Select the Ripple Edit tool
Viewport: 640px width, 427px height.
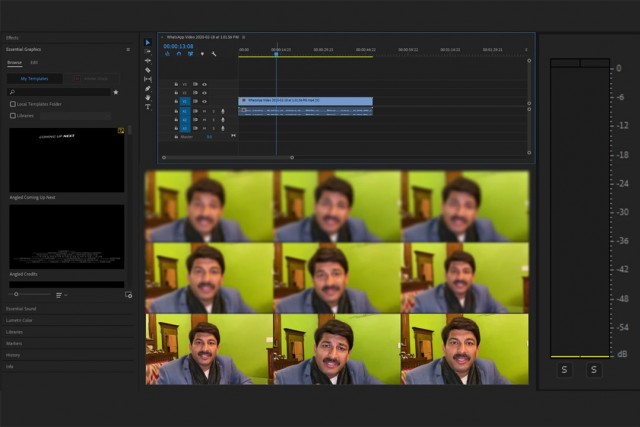pyautogui.click(x=148, y=60)
